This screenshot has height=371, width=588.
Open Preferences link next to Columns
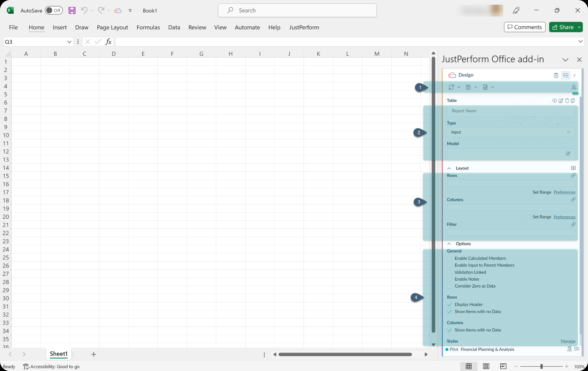[x=564, y=217]
